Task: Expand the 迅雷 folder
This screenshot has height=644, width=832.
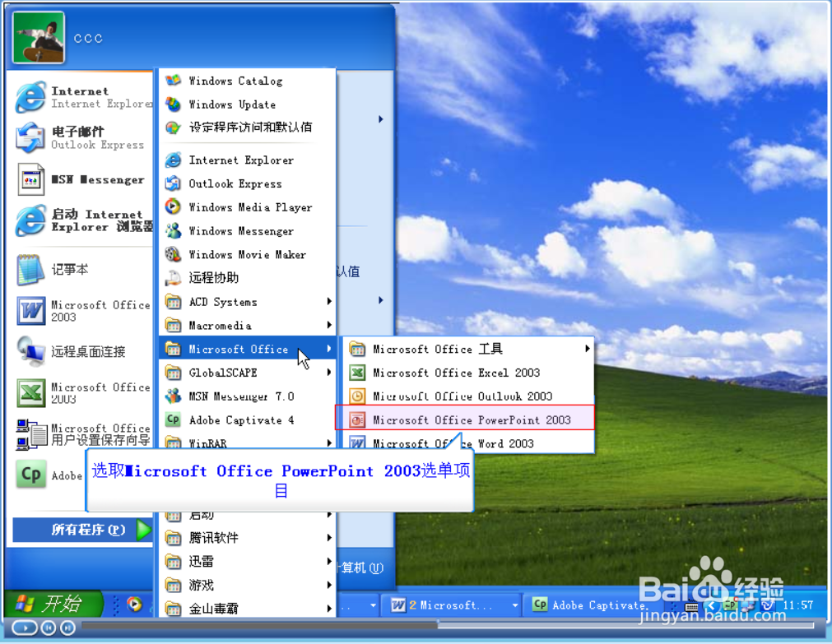Action: click(x=247, y=561)
